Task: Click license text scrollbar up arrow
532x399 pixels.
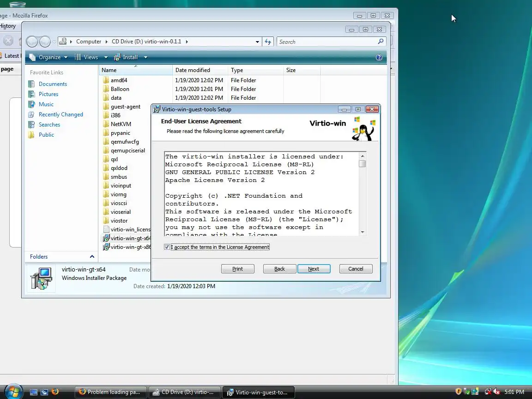Action: pyautogui.click(x=363, y=156)
